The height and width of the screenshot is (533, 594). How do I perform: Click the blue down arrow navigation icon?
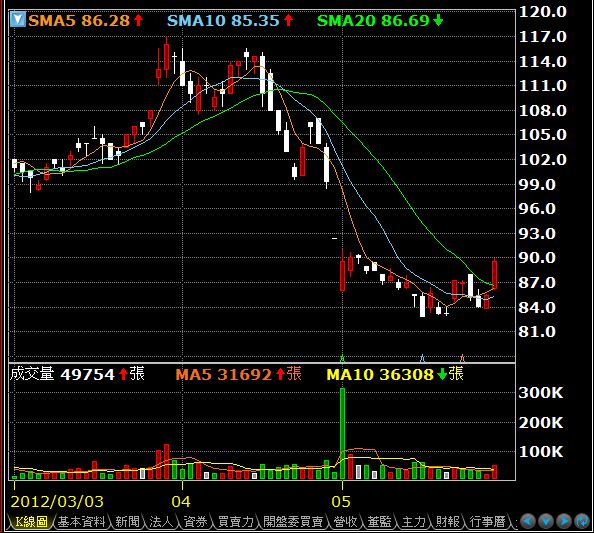546,521
